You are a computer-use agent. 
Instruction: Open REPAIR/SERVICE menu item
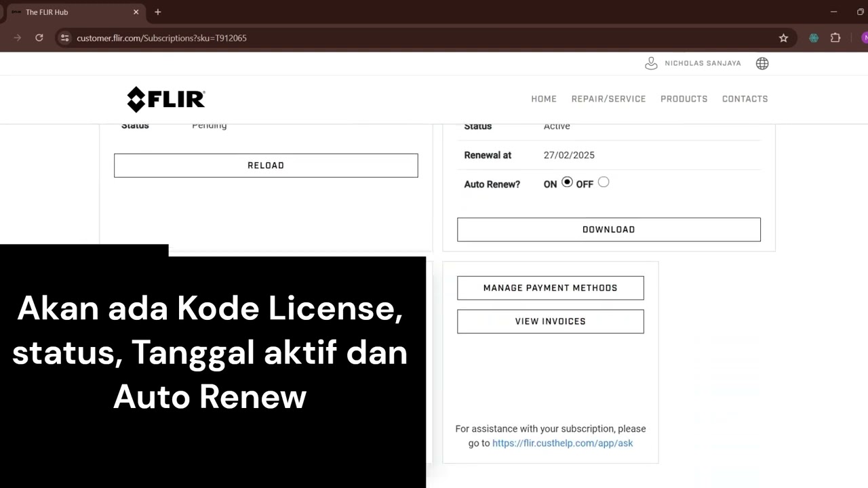point(608,99)
